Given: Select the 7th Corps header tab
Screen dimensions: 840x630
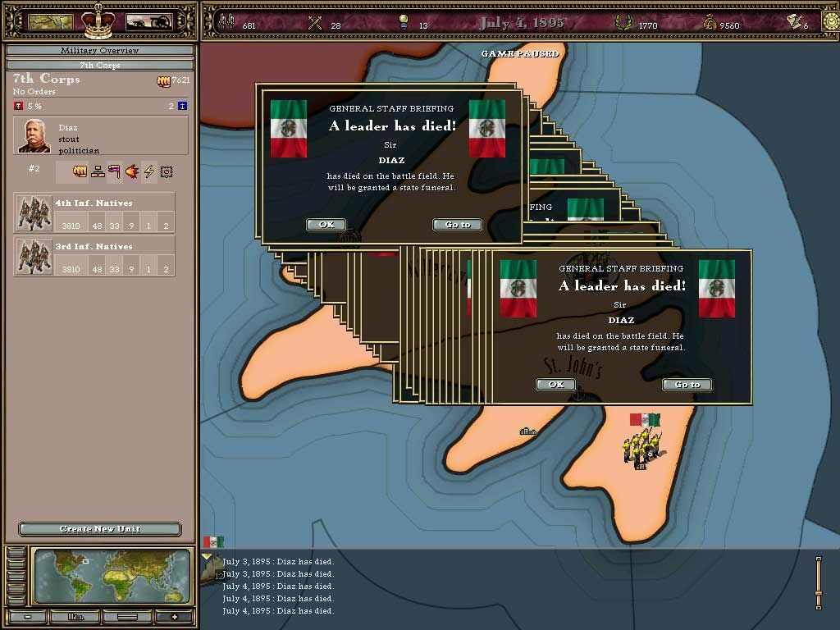Looking at the screenshot, I should point(99,65).
